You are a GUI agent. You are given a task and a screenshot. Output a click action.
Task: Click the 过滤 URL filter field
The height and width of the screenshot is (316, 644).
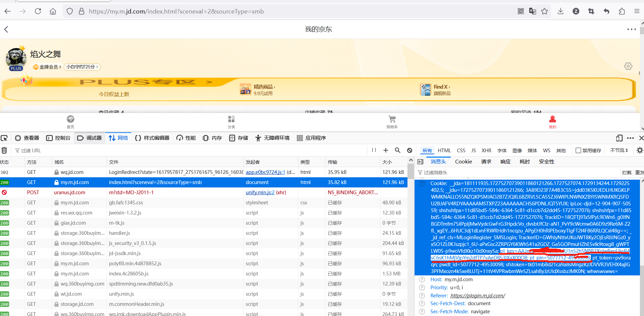point(190,150)
